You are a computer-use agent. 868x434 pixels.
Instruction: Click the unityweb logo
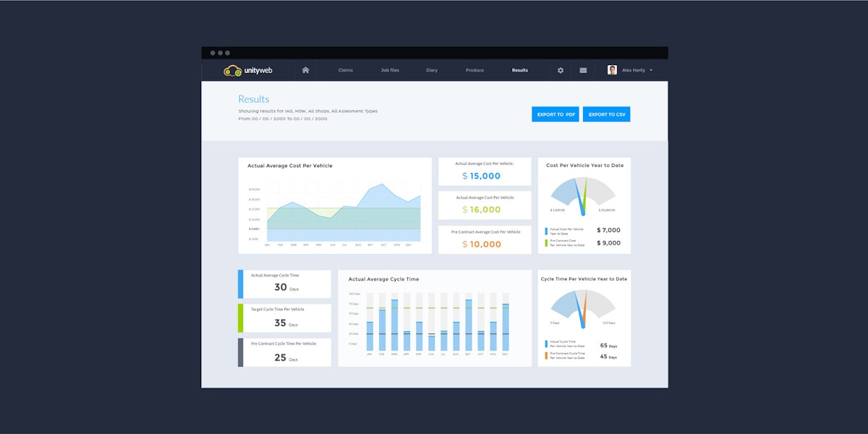248,70
